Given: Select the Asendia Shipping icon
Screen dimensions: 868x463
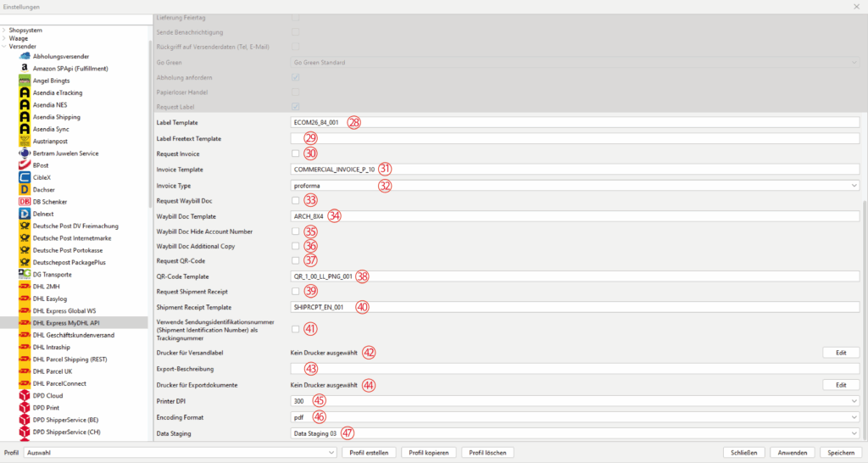Looking at the screenshot, I should point(25,117).
